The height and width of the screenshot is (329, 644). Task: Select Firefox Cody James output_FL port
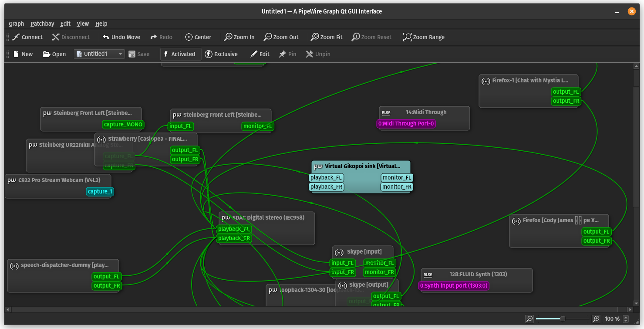pos(597,232)
